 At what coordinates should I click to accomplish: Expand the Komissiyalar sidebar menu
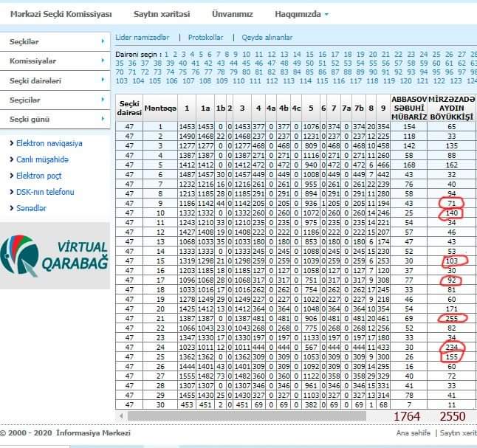(x=55, y=61)
